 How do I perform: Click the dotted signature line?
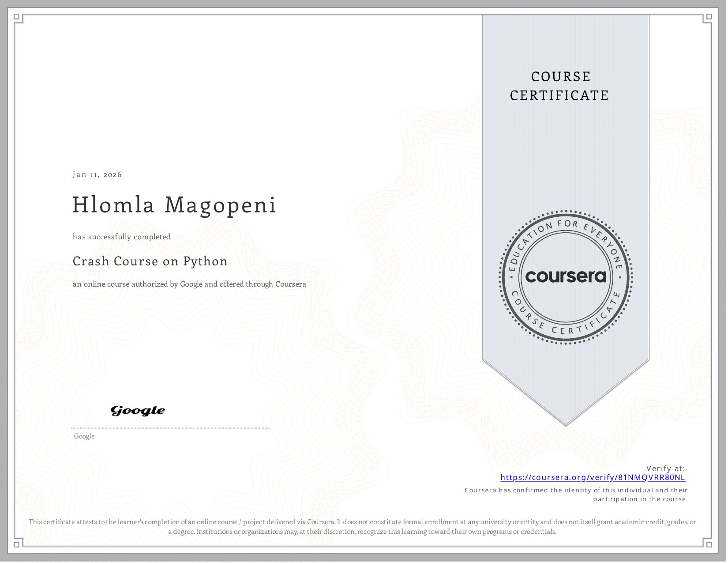(x=170, y=428)
